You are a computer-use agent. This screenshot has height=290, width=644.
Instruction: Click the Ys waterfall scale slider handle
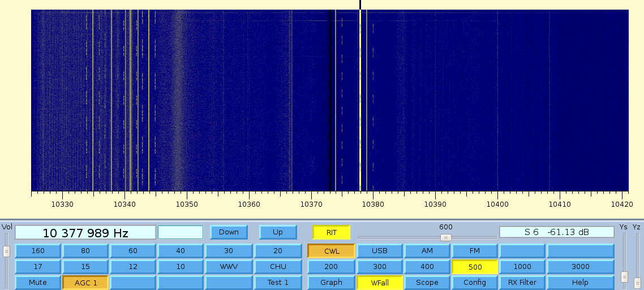click(x=624, y=277)
